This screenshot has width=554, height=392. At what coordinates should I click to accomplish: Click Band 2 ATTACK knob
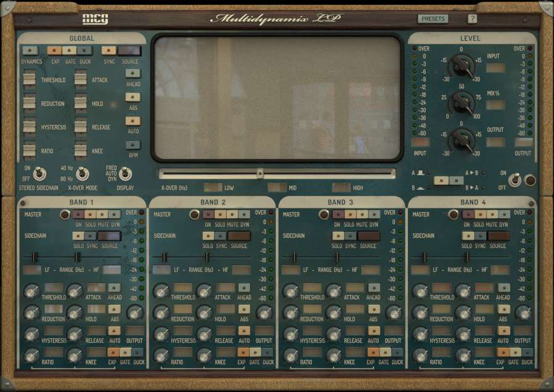tap(204, 292)
